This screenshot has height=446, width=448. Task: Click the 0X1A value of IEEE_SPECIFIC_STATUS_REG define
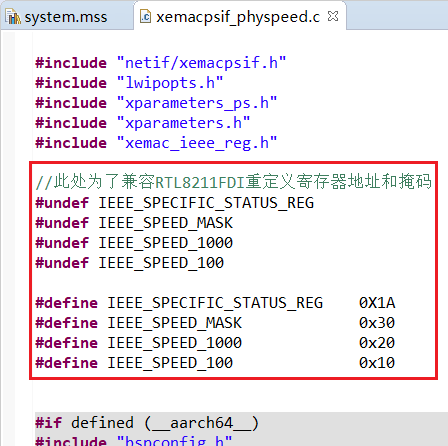tap(377, 303)
